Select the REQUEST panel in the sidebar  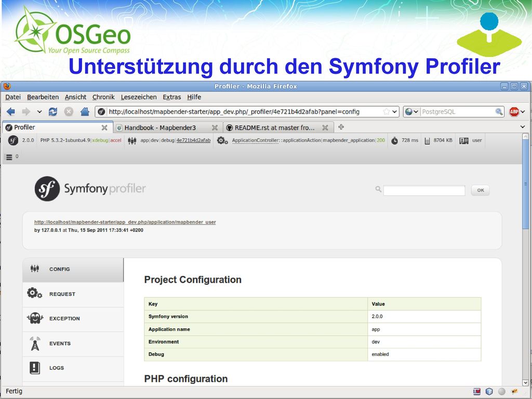pyautogui.click(x=73, y=294)
